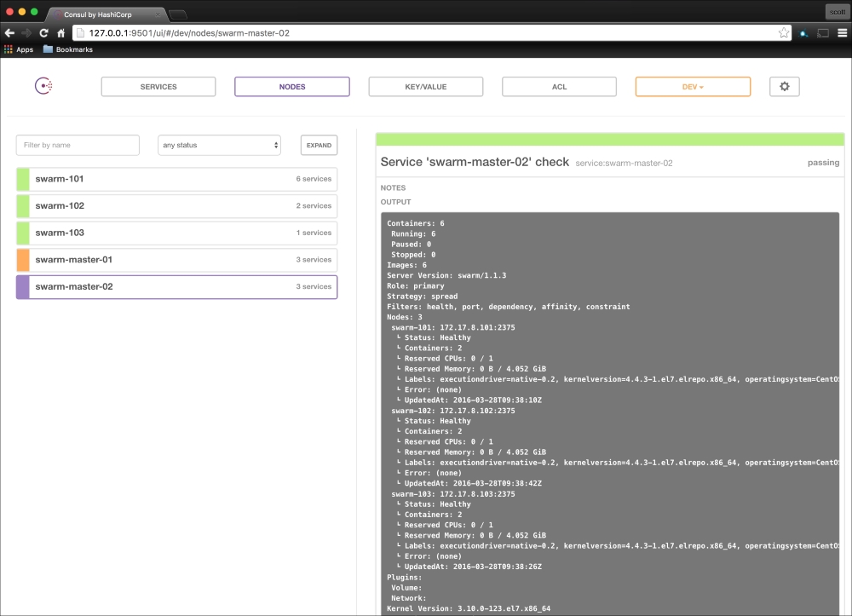Select the swarm-master-01 node

176,260
